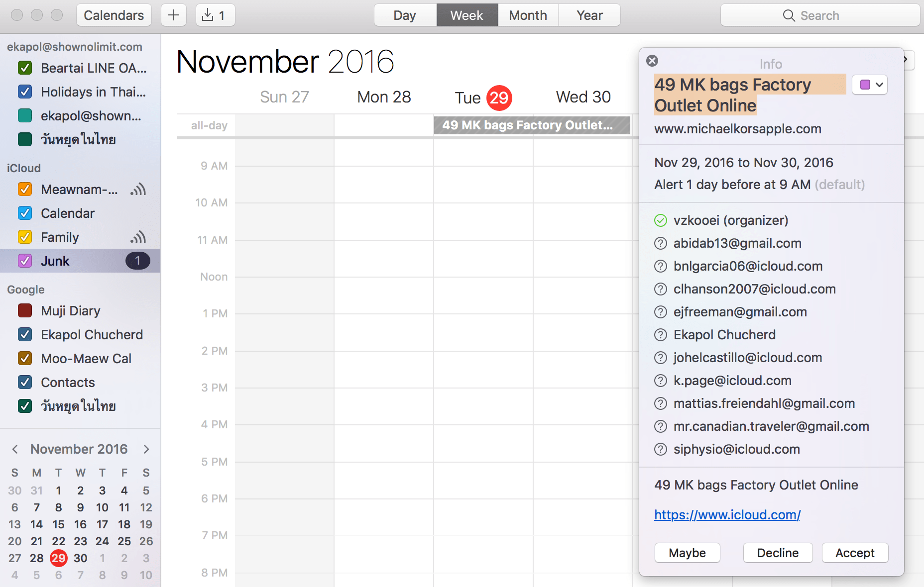Click Maybe for the invitation
This screenshot has width=924, height=587.
pos(687,553)
